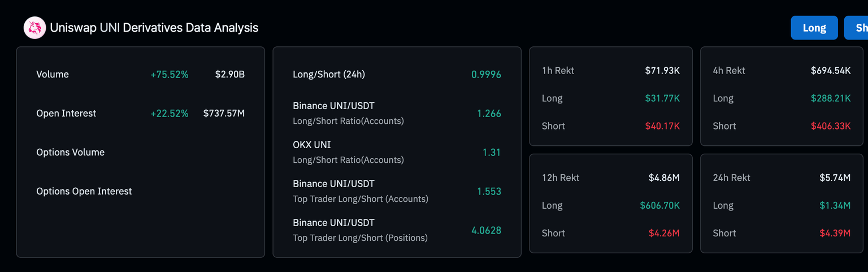Click the Binance UNI/USDT accounts ratio 1.266

489,114
